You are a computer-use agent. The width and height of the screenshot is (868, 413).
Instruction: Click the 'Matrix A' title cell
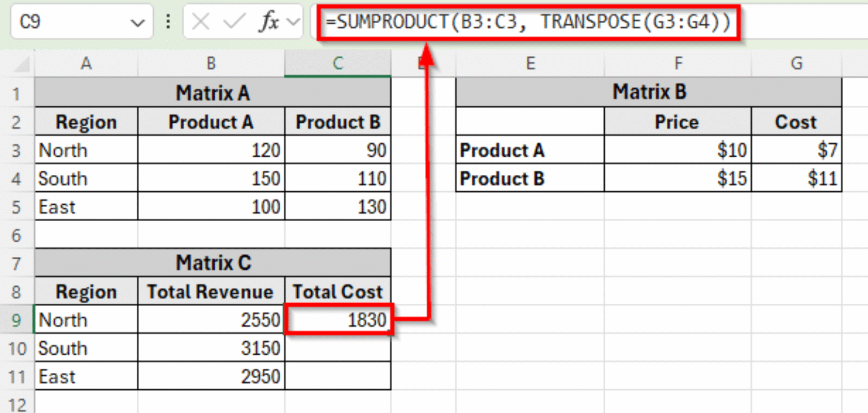point(212,93)
